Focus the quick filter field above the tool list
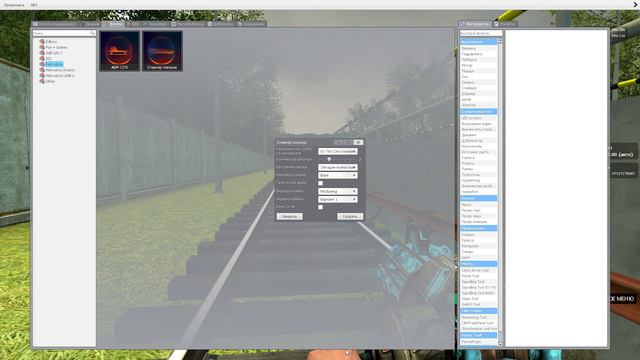640x360 pixels. point(480,33)
